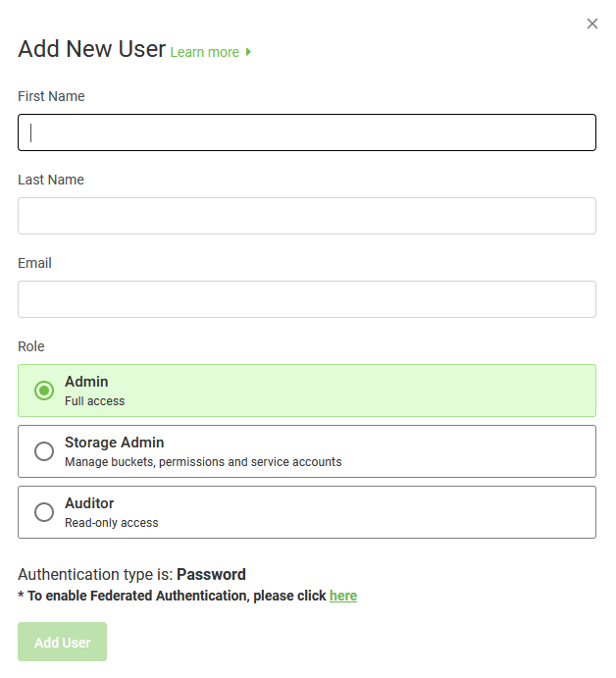616x678 pixels.
Task: Click the Last Name label
Action: (51, 180)
